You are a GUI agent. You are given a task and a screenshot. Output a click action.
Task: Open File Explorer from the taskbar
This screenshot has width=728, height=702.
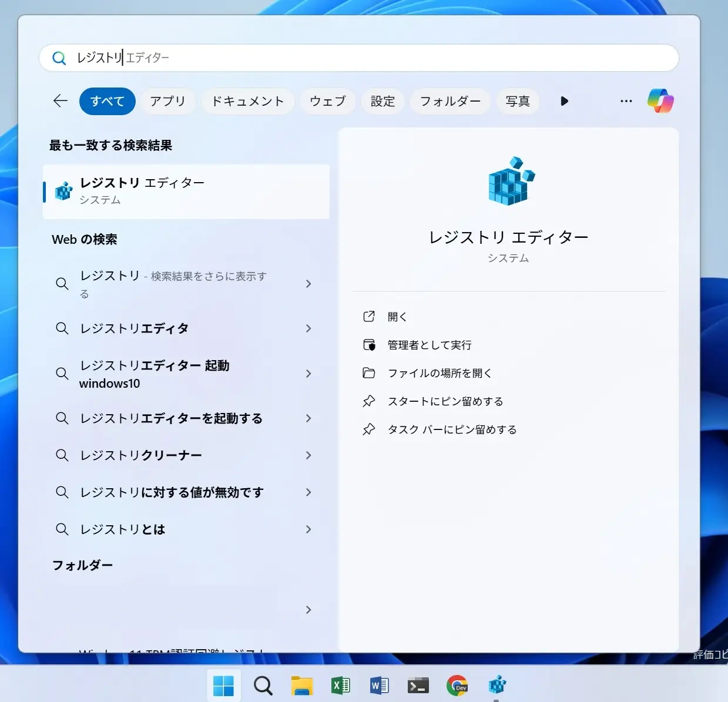302,685
